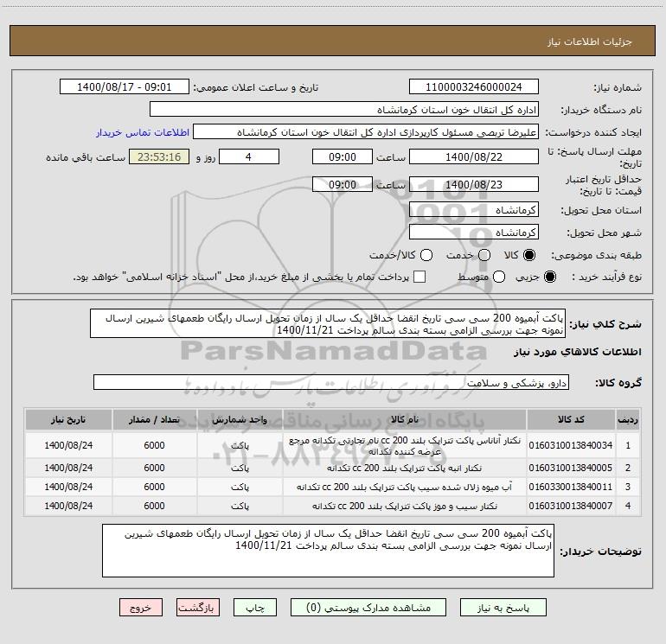Viewport: 666px width, 644px height.
Task: Click the price validity time 09:00 field
Action: click(x=343, y=184)
